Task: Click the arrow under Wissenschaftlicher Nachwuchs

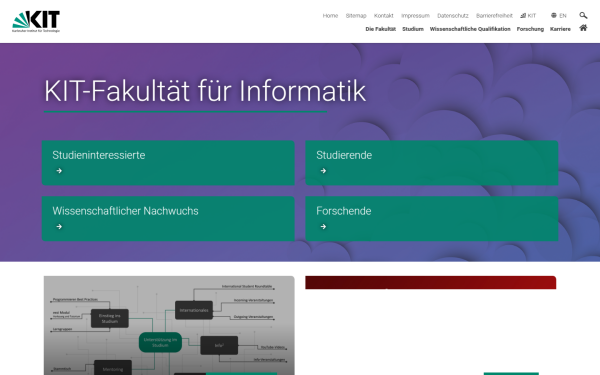Action: click(59, 227)
